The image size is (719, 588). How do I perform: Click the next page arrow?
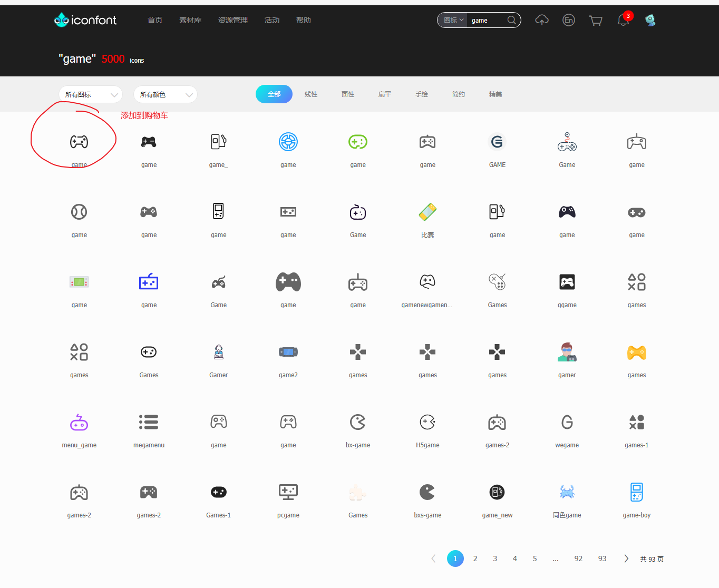[x=626, y=558]
